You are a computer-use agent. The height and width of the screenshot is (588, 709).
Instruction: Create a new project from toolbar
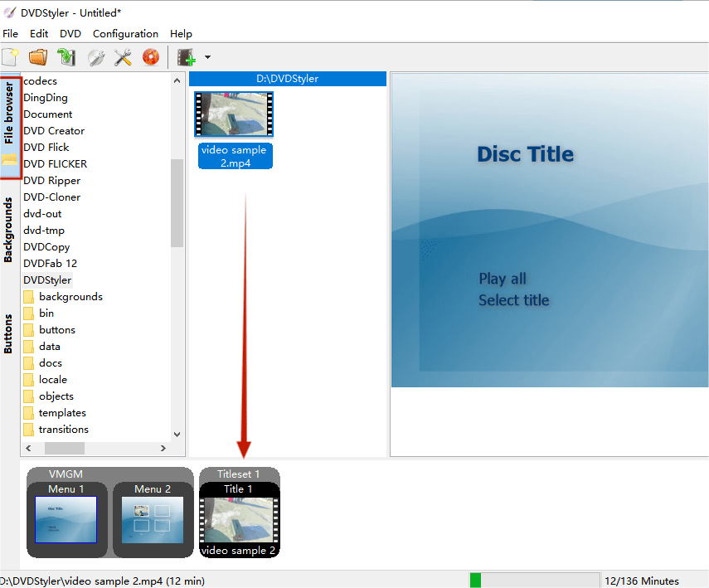(x=11, y=57)
